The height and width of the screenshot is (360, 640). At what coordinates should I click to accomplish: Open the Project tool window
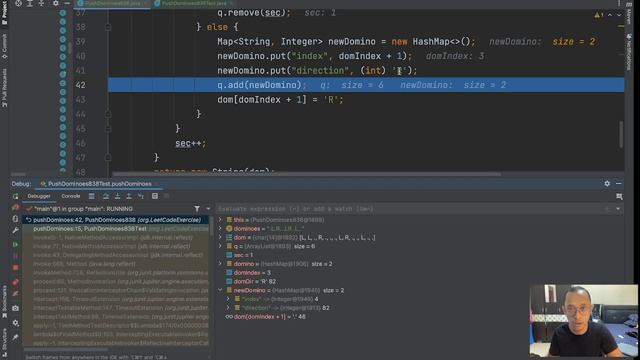coord(4,14)
